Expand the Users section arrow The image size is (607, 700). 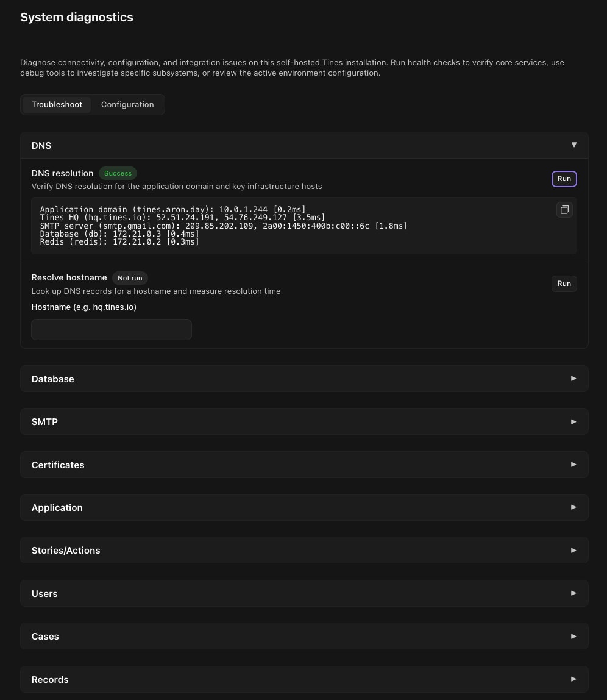(573, 593)
